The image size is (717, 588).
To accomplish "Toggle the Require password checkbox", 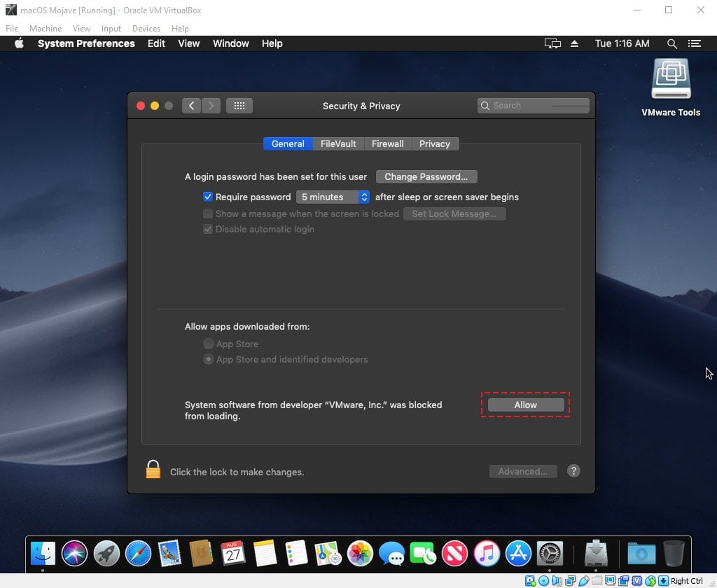I will 208,197.
